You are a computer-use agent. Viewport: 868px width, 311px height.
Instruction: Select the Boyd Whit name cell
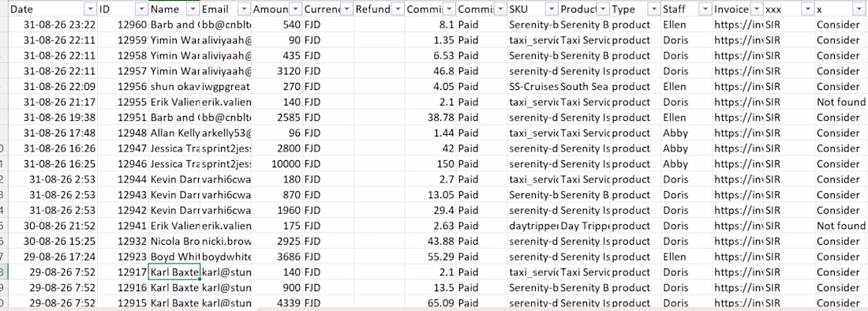click(x=174, y=257)
